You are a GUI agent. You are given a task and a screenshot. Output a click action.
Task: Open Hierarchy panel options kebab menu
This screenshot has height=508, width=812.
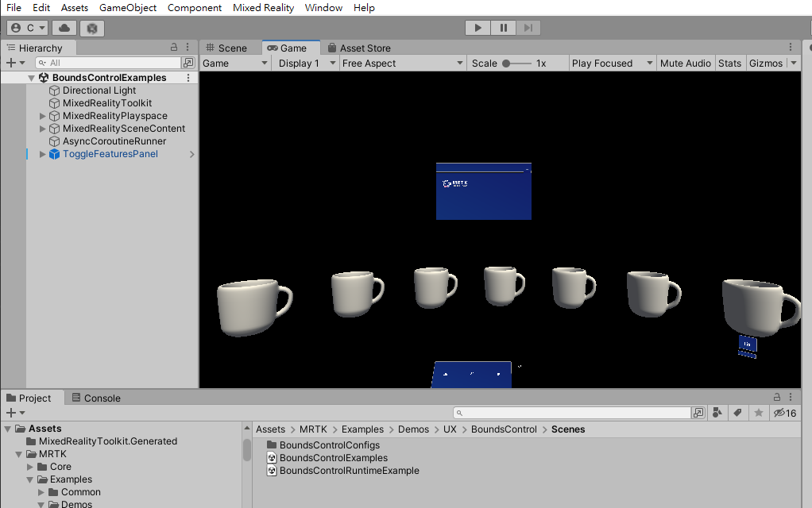click(x=188, y=47)
